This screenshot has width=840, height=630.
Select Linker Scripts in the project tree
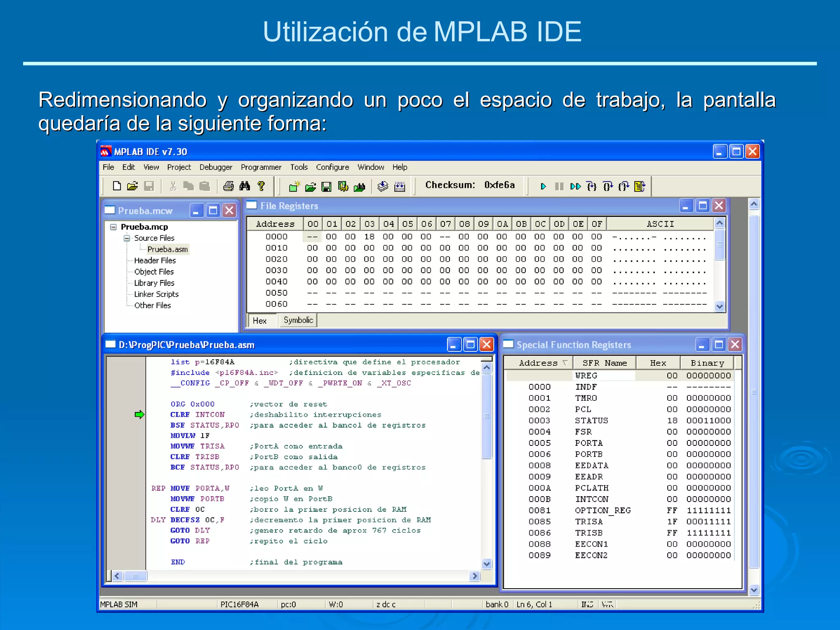[156, 294]
